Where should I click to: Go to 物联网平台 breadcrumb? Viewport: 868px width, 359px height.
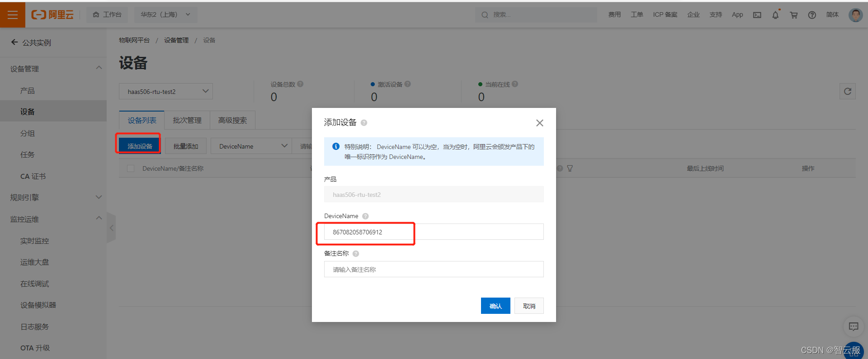(x=134, y=40)
